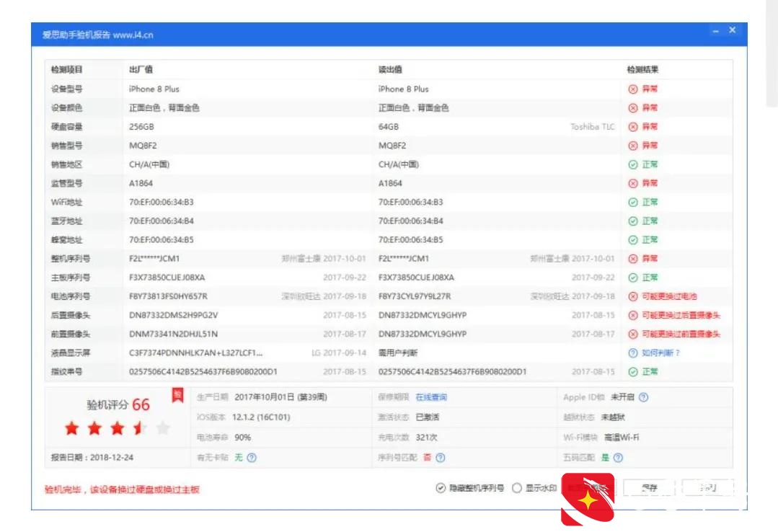Click the red error icon in 硬盘容量 row
The height and width of the screenshot is (532, 778).
[x=632, y=127]
